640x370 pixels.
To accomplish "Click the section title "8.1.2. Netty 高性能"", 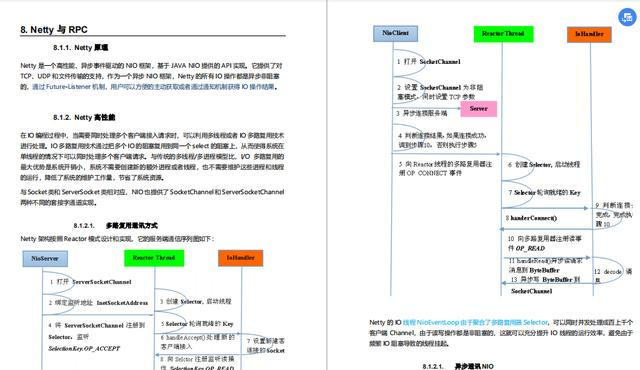I will [x=84, y=117].
